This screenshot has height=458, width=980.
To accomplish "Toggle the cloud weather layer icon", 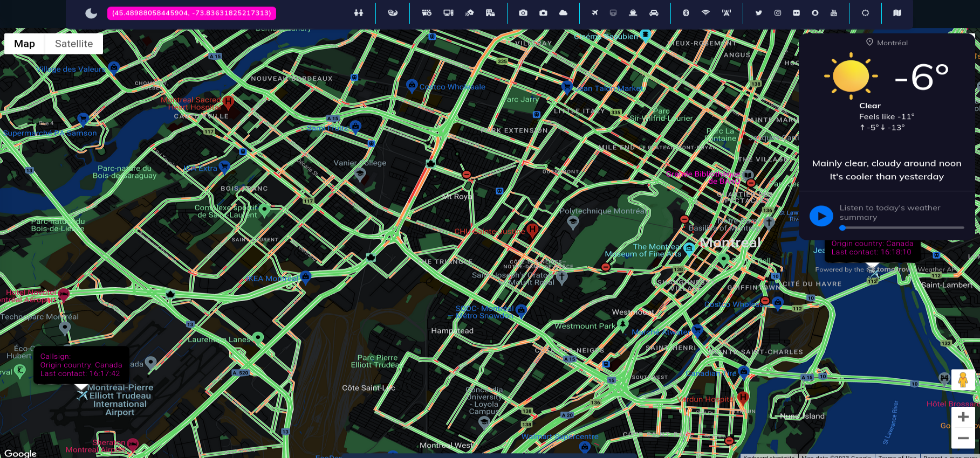I will [564, 13].
